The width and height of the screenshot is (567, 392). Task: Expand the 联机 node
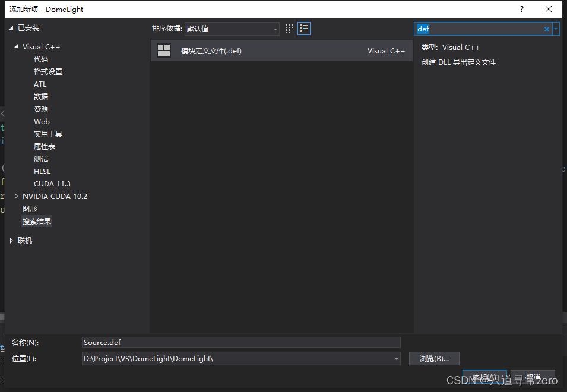(x=12, y=240)
